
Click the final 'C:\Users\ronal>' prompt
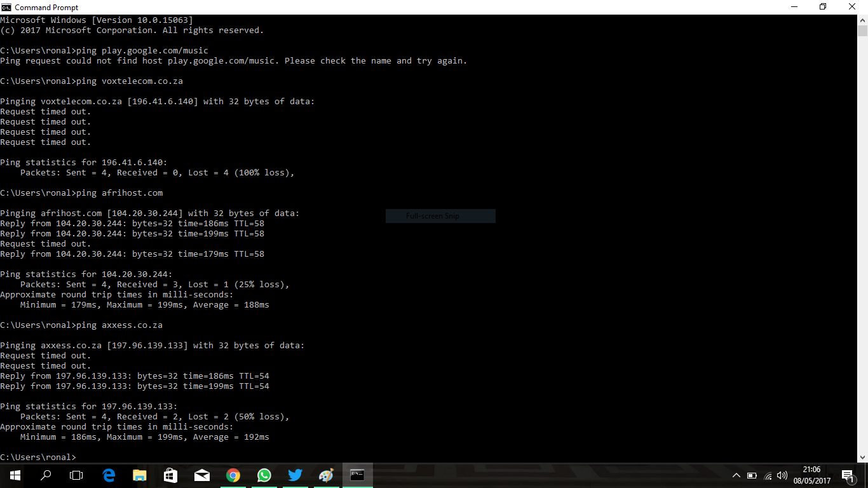[38, 457]
